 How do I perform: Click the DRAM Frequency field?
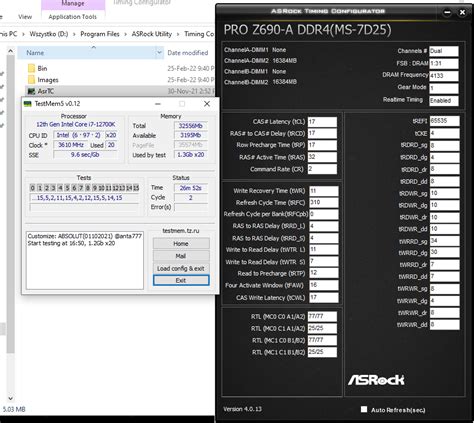444,76
